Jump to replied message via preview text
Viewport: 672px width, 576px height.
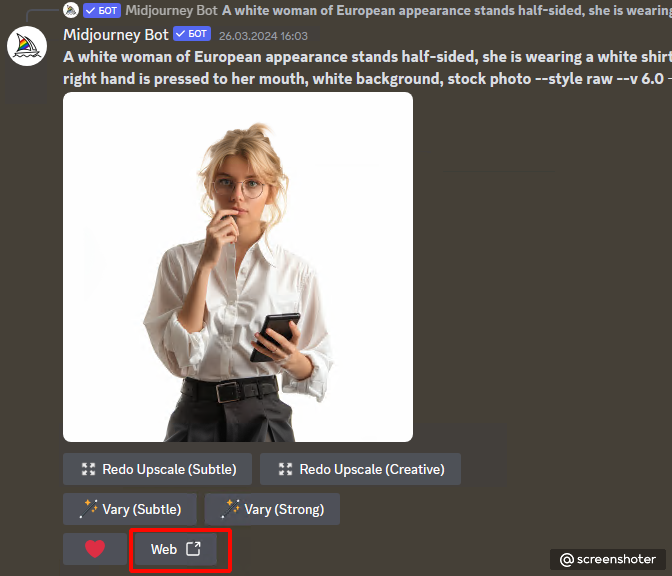(447, 10)
